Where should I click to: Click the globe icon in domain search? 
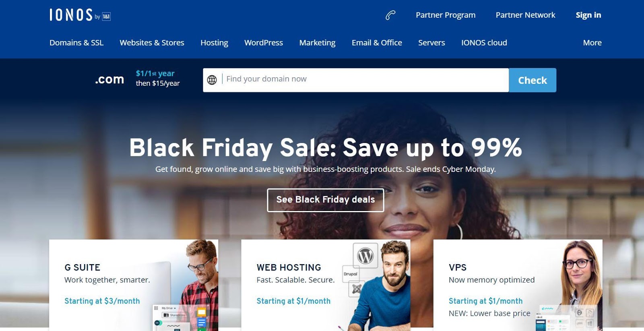[x=212, y=80]
